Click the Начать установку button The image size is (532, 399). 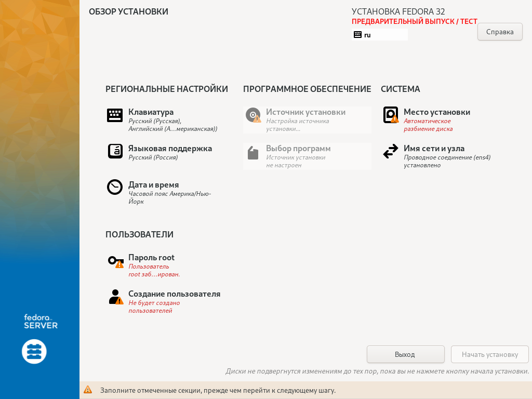(x=489, y=354)
